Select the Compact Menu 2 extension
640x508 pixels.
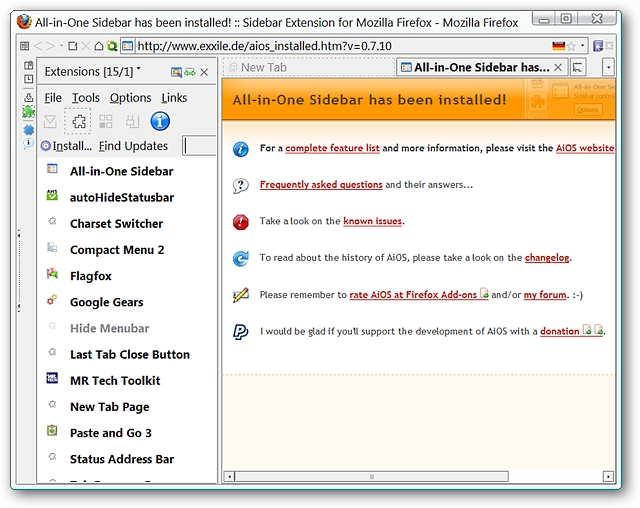(x=127, y=249)
